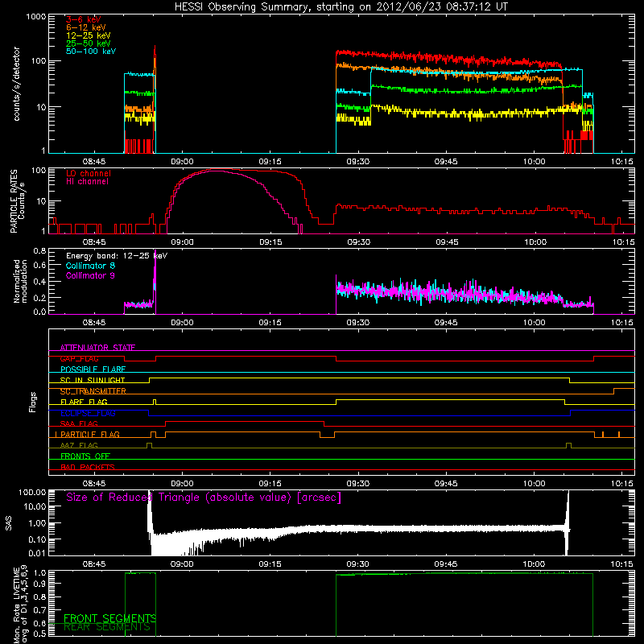Click the Collimator 8 legend label
This screenshot has width=644, height=644.
pos(90,266)
